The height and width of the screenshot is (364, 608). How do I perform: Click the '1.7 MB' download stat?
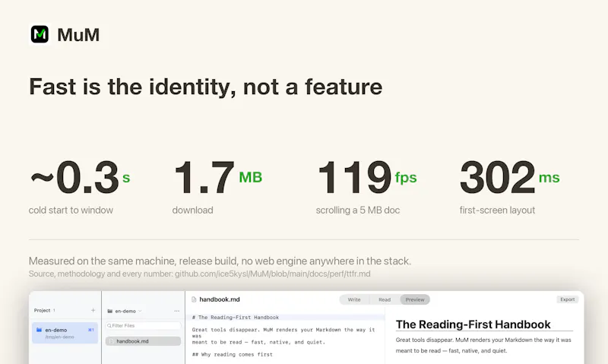[218, 178]
